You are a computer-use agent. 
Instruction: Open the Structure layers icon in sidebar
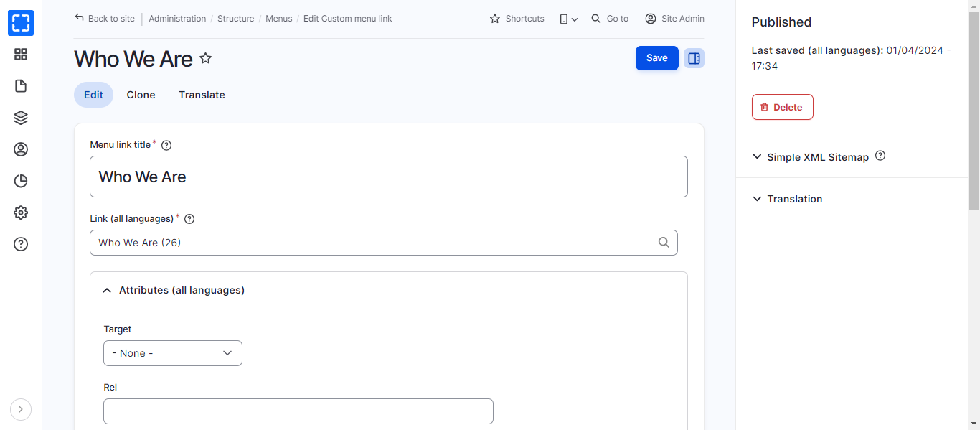click(x=21, y=118)
